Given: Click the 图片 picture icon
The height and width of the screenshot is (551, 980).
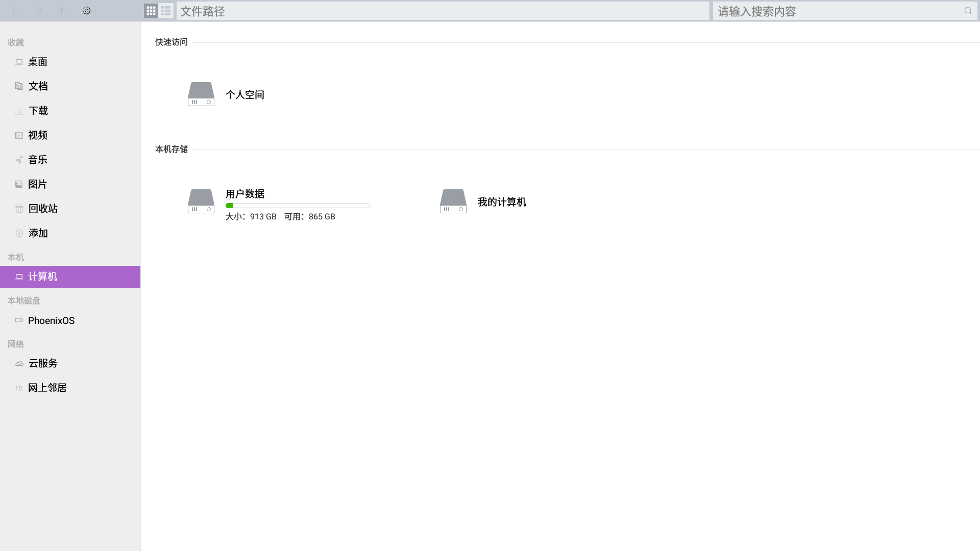Looking at the screenshot, I should click(x=19, y=184).
